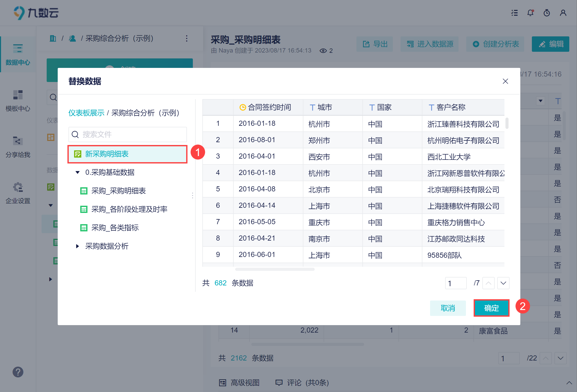
Task: Click the help question mark icon
Action: (18, 372)
